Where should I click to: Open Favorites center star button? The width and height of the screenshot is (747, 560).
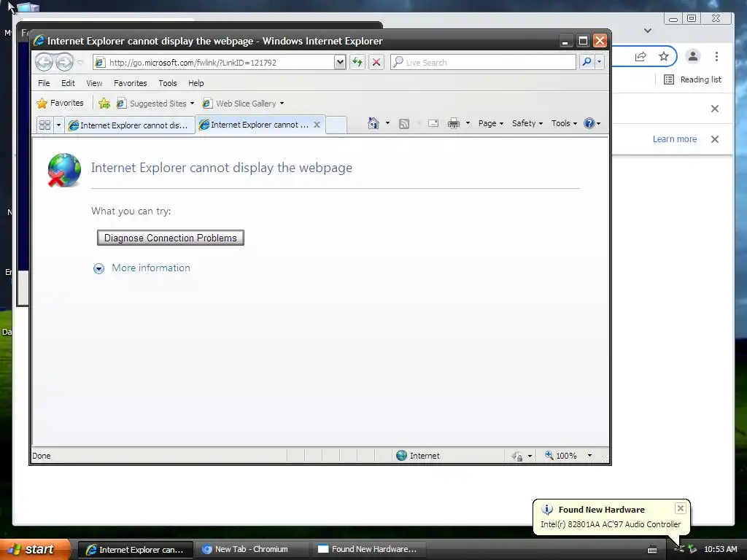click(x=60, y=103)
